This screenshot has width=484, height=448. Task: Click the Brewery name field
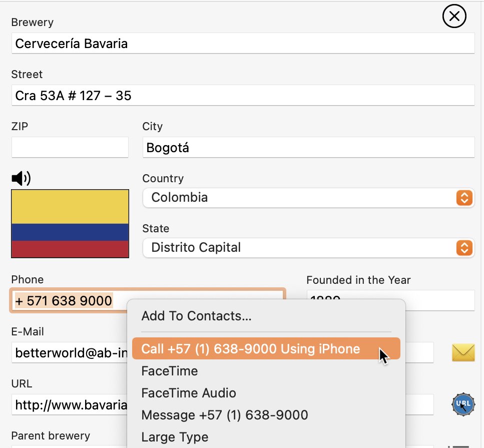coord(243,43)
